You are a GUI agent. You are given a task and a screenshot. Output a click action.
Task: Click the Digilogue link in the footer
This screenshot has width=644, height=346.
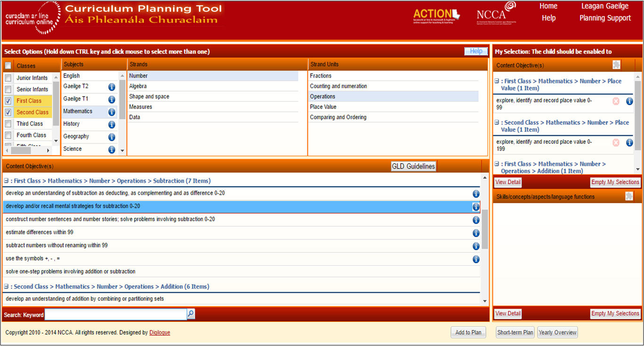tap(160, 332)
